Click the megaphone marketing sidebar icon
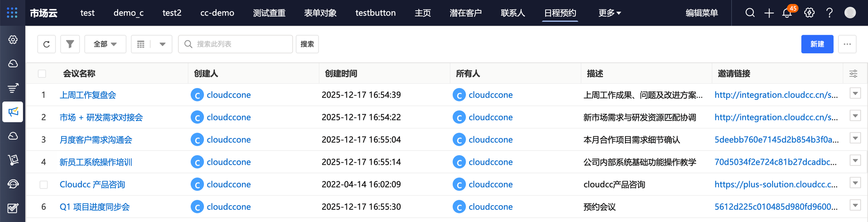 (13, 112)
